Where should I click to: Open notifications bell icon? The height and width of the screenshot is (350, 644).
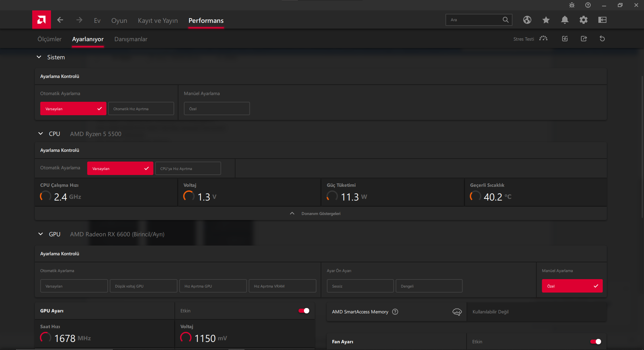coord(565,20)
